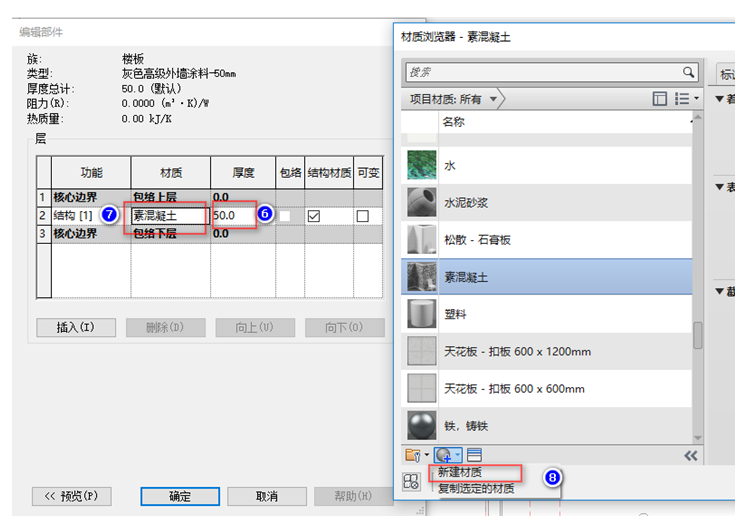This screenshot has width=753, height=521.
Task: Select the 天花板 600 x 1200mm thumbnail
Action: (422, 351)
